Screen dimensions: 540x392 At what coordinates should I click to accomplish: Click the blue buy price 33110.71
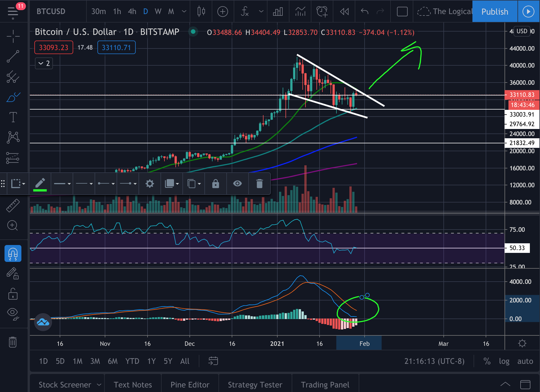(x=116, y=47)
